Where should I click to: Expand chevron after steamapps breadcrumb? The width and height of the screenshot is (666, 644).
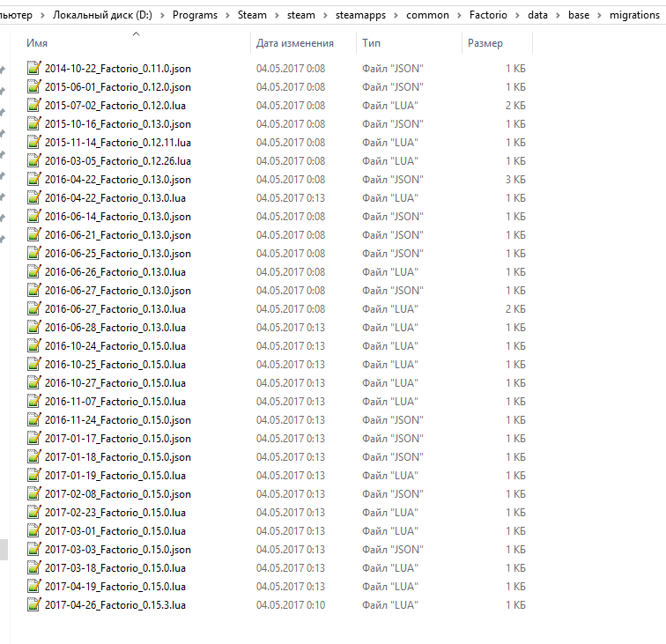pos(396,16)
